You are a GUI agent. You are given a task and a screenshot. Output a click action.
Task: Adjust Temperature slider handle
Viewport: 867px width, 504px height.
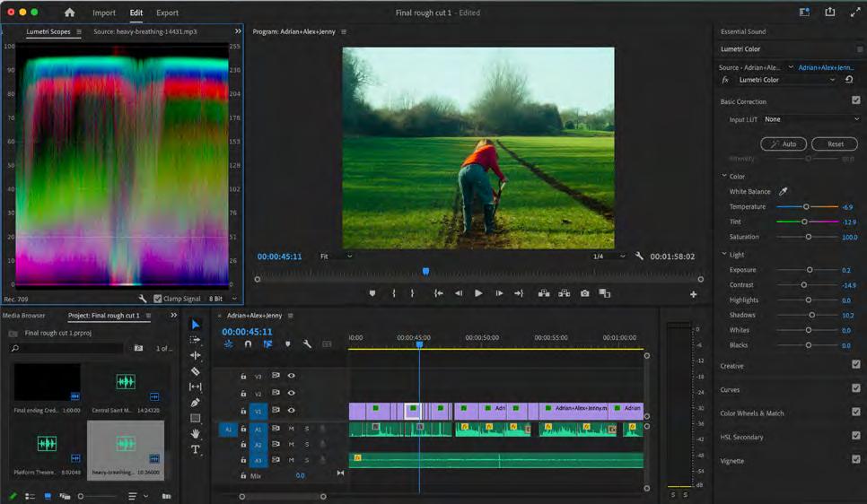click(806, 206)
